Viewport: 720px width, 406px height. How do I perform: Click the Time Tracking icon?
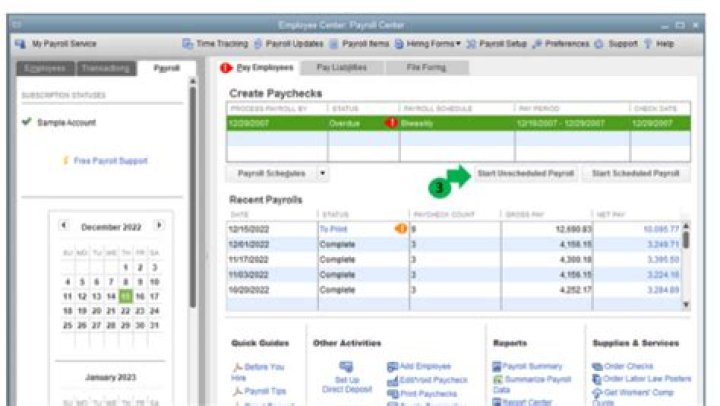click(x=187, y=44)
